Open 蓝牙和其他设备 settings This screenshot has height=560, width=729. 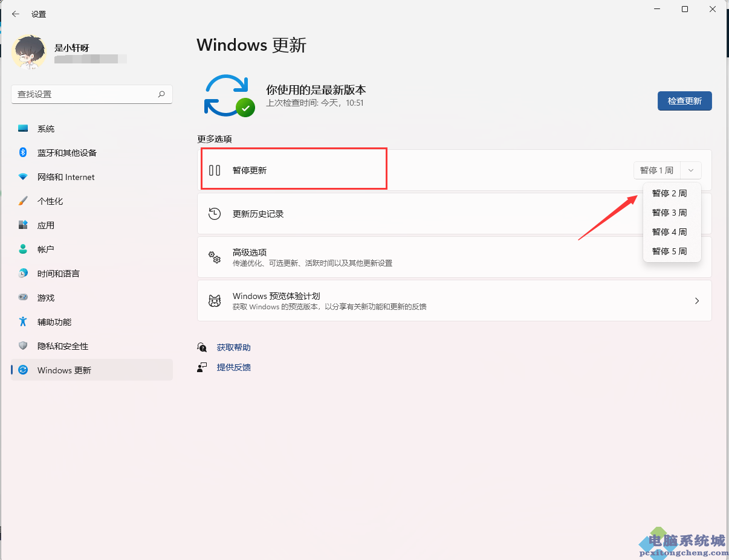tap(92, 153)
